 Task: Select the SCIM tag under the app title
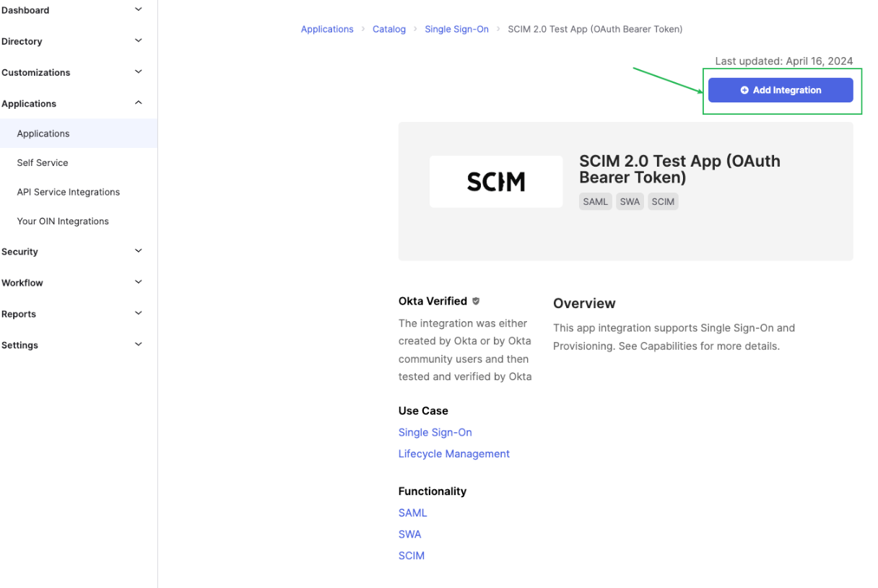663,201
